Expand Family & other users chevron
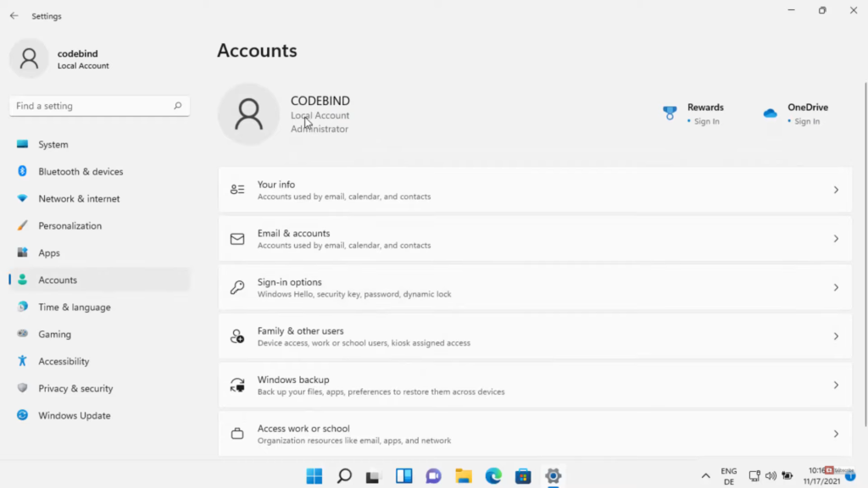 [x=836, y=335]
